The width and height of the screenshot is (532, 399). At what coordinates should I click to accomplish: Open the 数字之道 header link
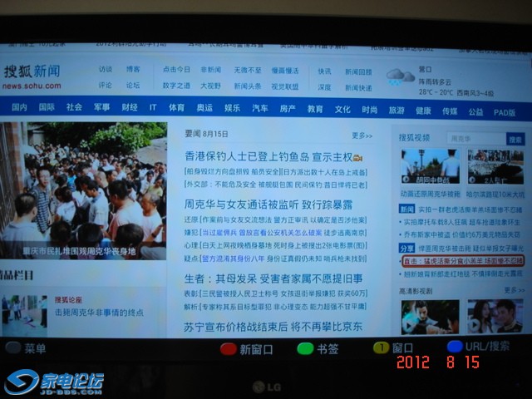coord(176,86)
